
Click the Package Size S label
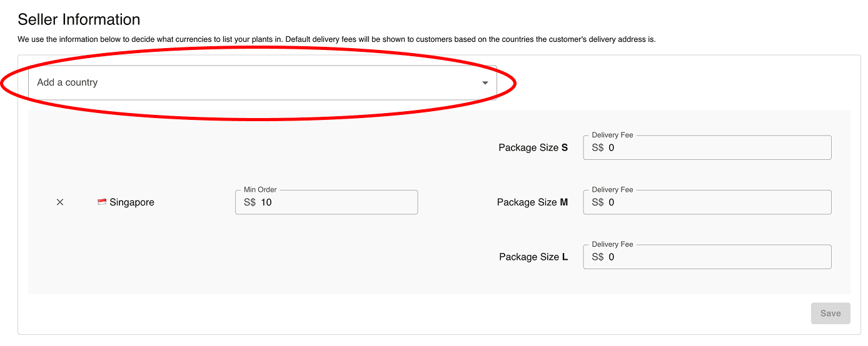click(x=533, y=148)
